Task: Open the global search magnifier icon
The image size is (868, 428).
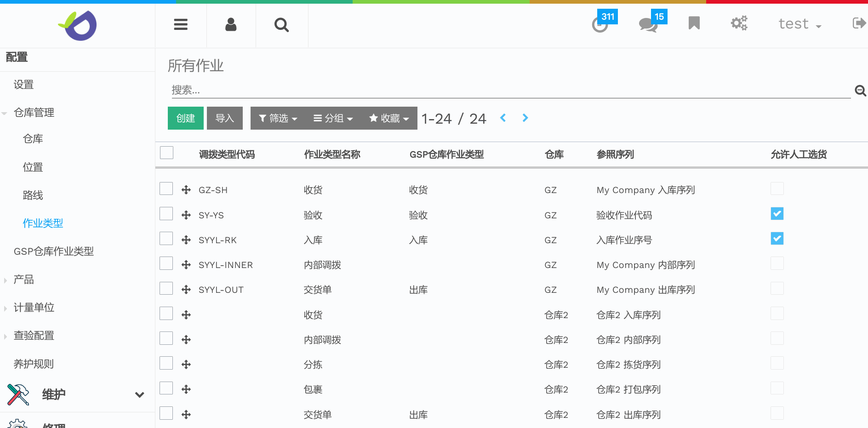Action: pyautogui.click(x=281, y=24)
